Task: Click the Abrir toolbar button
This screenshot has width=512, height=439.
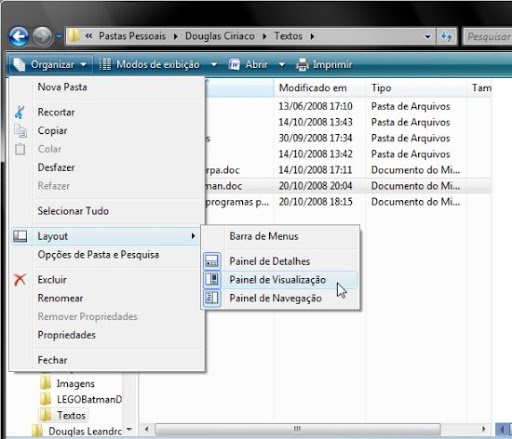Action: pyautogui.click(x=248, y=64)
